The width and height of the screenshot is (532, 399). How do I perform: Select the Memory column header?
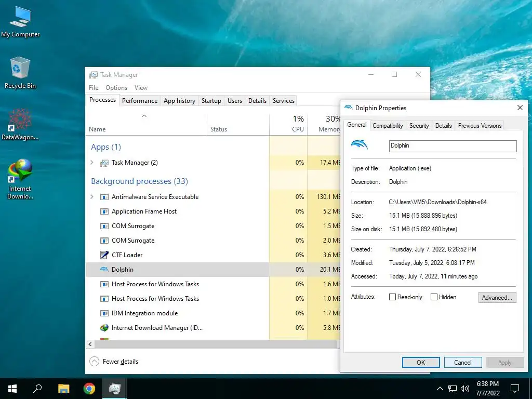click(324, 125)
